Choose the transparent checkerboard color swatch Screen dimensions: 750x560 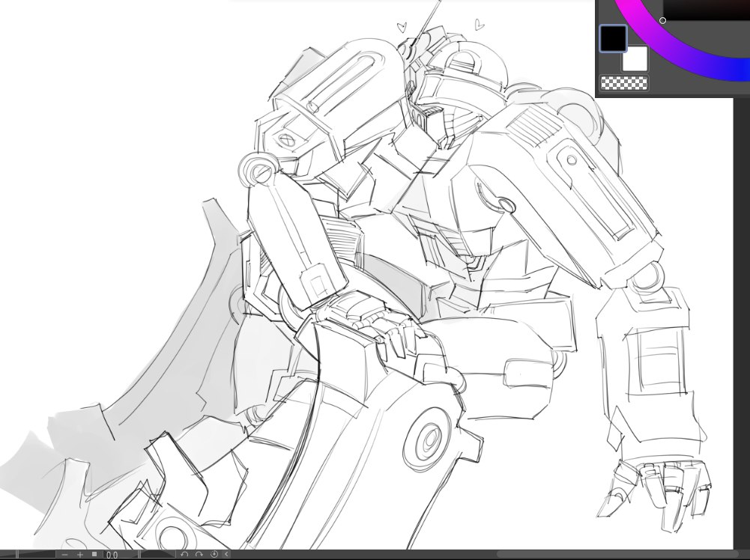[623, 82]
